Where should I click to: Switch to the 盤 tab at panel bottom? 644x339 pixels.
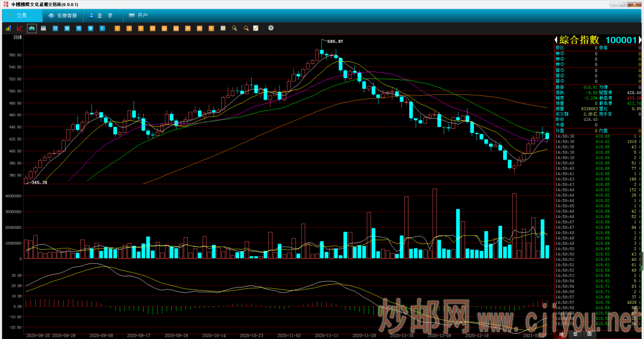pos(575,335)
